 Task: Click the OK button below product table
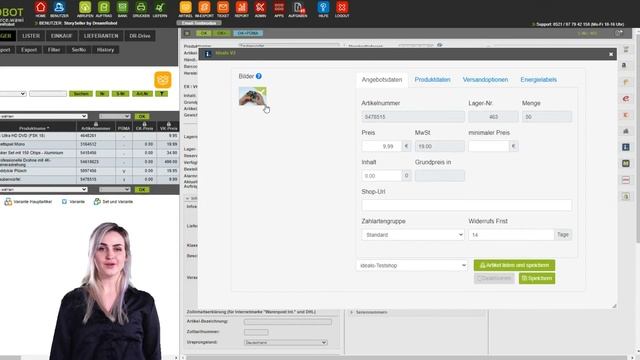point(142,189)
